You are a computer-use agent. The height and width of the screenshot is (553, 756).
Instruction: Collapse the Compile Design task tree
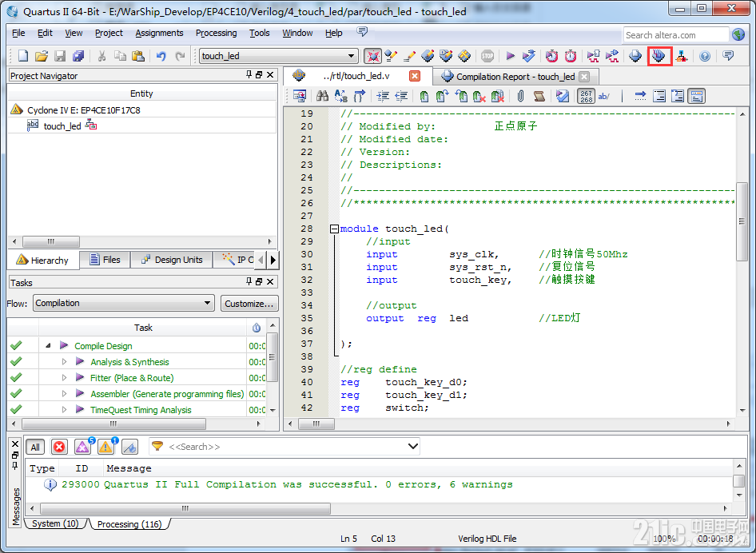[x=48, y=346]
